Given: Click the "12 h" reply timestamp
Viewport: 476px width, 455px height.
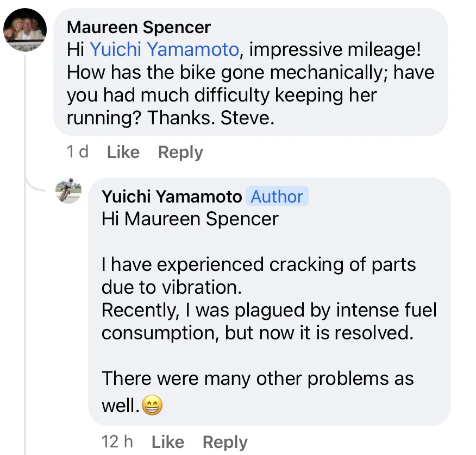Looking at the screenshot, I should 117,442.
